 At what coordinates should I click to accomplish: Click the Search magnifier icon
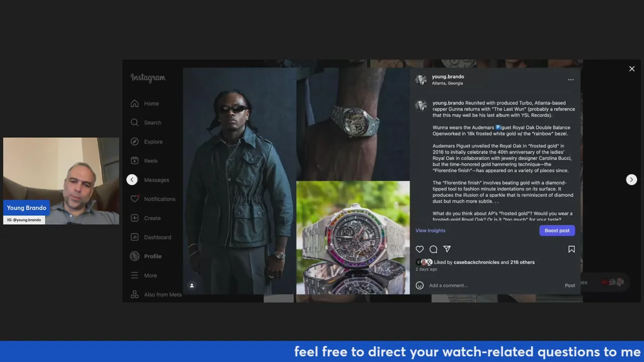click(x=134, y=123)
